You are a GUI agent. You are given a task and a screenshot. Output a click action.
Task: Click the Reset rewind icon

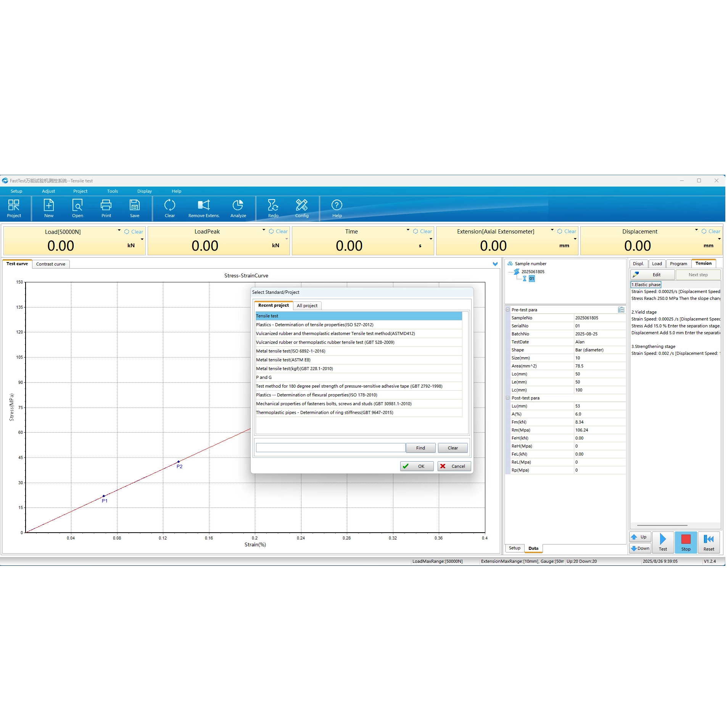[709, 542]
